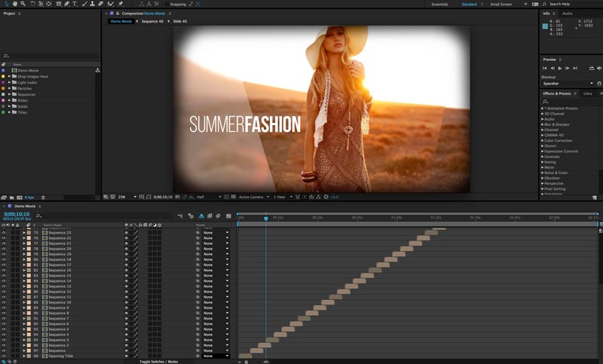
Task: Click the timeline current-time indicator handle
Action: click(266, 219)
